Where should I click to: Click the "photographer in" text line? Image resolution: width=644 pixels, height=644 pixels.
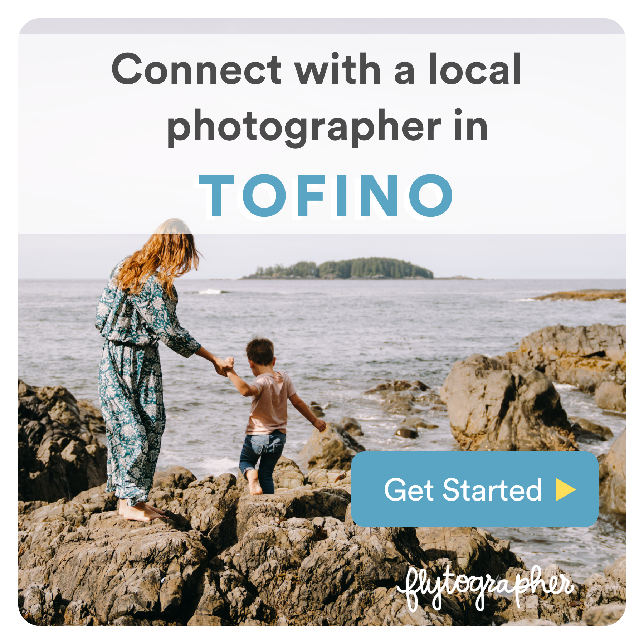click(327, 127)
